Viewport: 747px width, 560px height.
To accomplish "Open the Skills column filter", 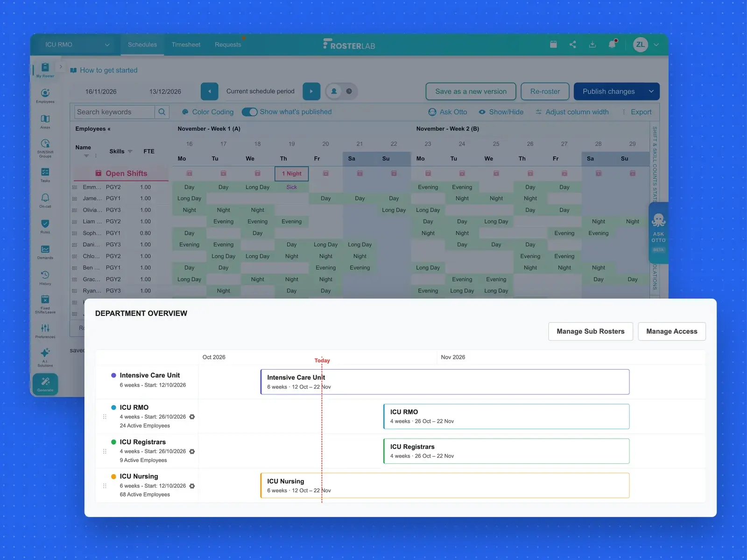I will pyautogui.click(x=130, y=151).
